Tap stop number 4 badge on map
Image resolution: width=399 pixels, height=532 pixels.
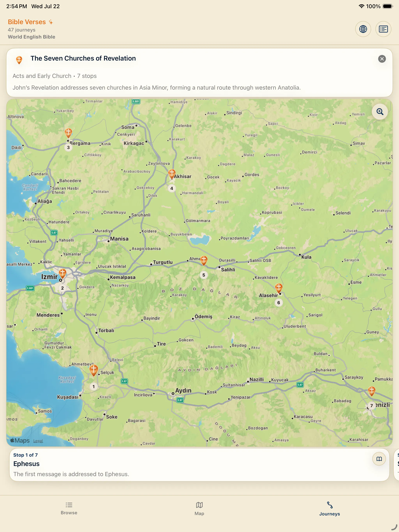coord(172,188)
